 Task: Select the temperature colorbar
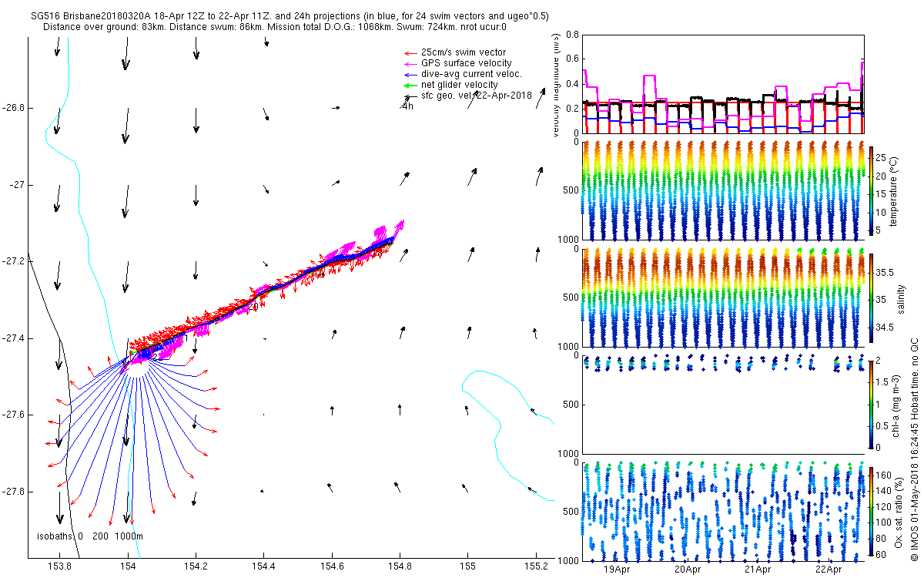[871, 190]
